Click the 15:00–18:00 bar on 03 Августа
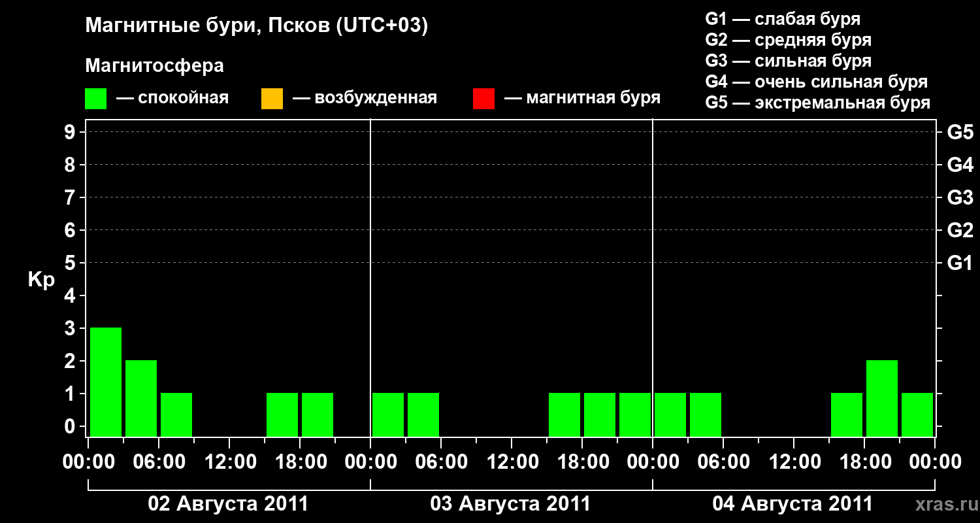This screenshot has width=980, height=523. pyautogui.click(x=564, y=414)
